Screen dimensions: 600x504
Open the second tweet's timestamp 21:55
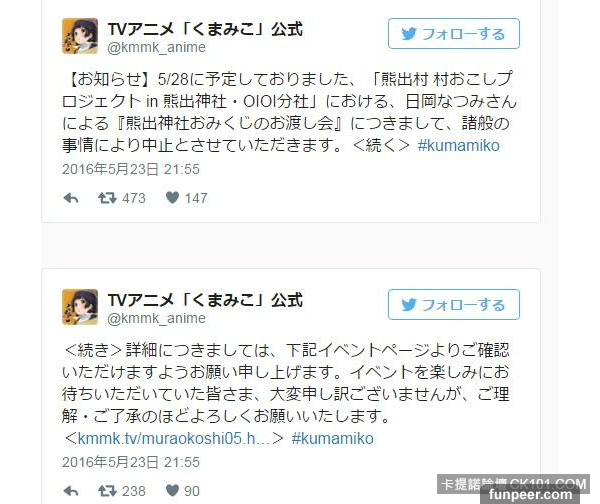tap(131, 462)
